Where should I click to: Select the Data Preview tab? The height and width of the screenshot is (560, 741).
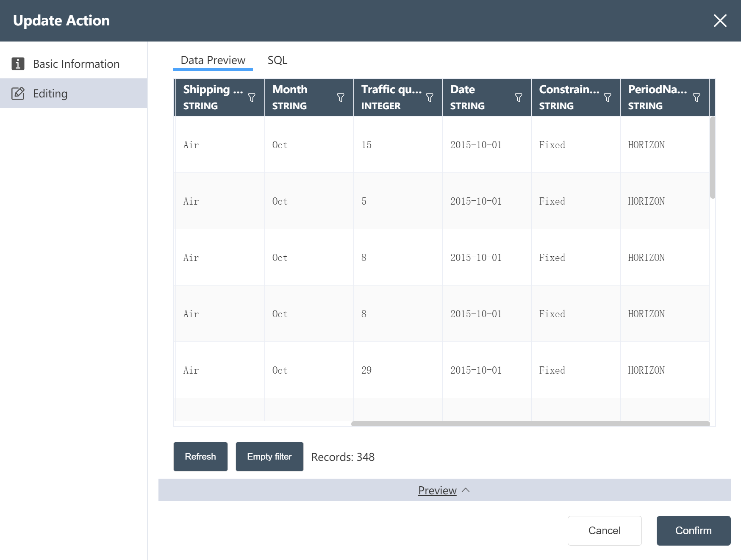(213, 60)
